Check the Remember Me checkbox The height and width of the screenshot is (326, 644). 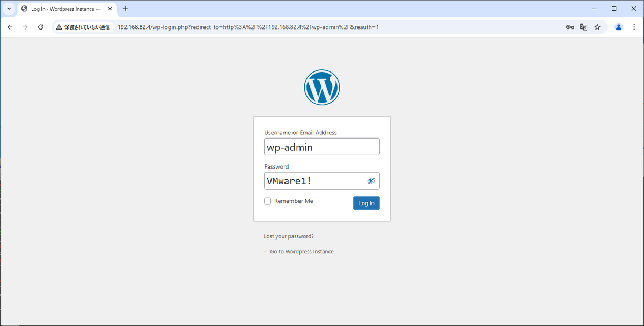[268, 201]
